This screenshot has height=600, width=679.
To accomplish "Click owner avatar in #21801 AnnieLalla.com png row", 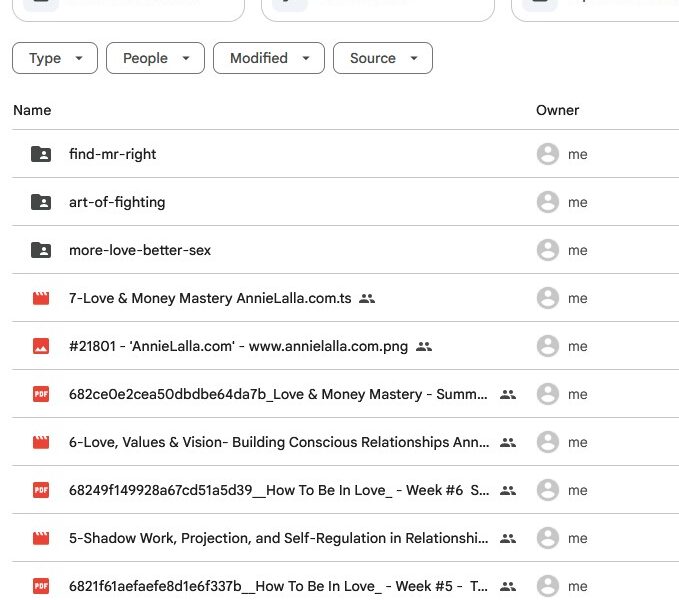I will point(548,346).
